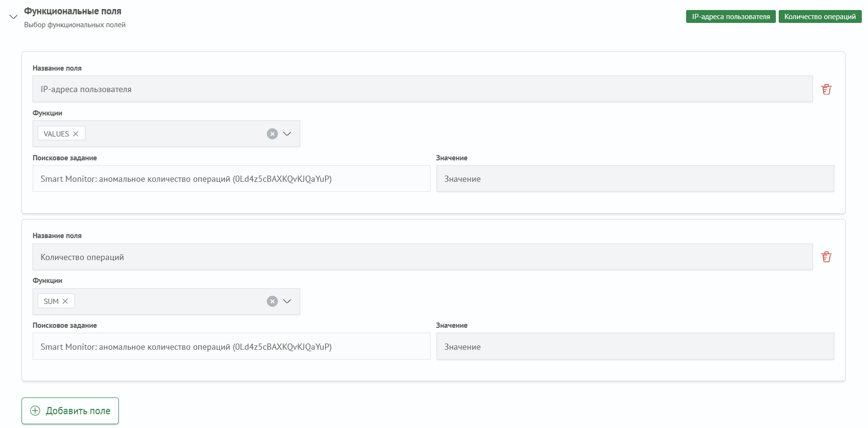Image resolution: width=868 pixels, height=428 pixels.
Task: Click the plus icon in Добавить поле
Action: coord(35,411)
